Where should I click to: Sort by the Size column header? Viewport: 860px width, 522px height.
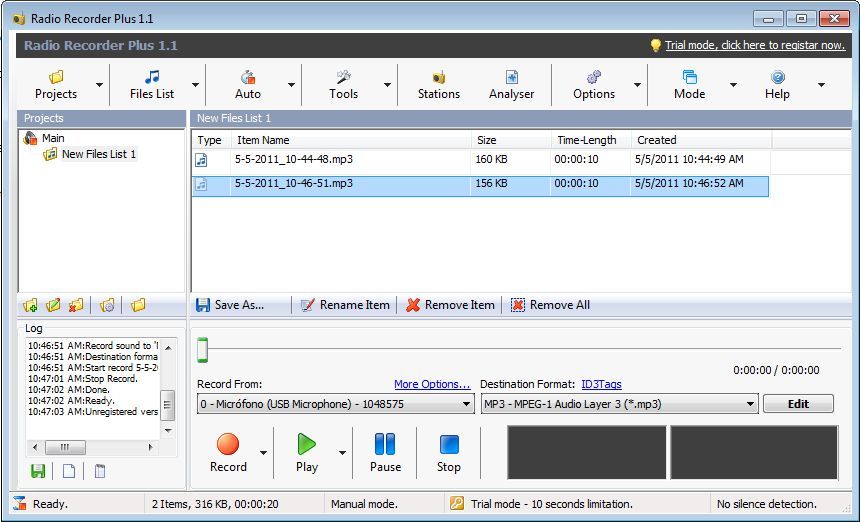tap(511, 140)
